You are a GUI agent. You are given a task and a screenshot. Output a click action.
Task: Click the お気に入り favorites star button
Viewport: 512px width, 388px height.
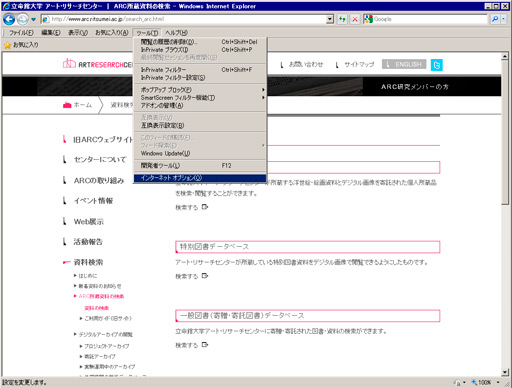(x=21, y=45)
